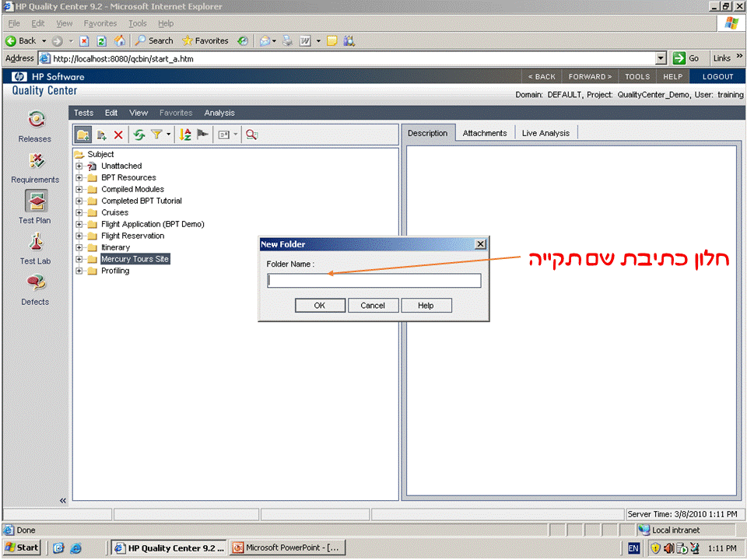Expand the BPT Resources folder
This screenshot has width=747, height=560.
coord(79,177)
